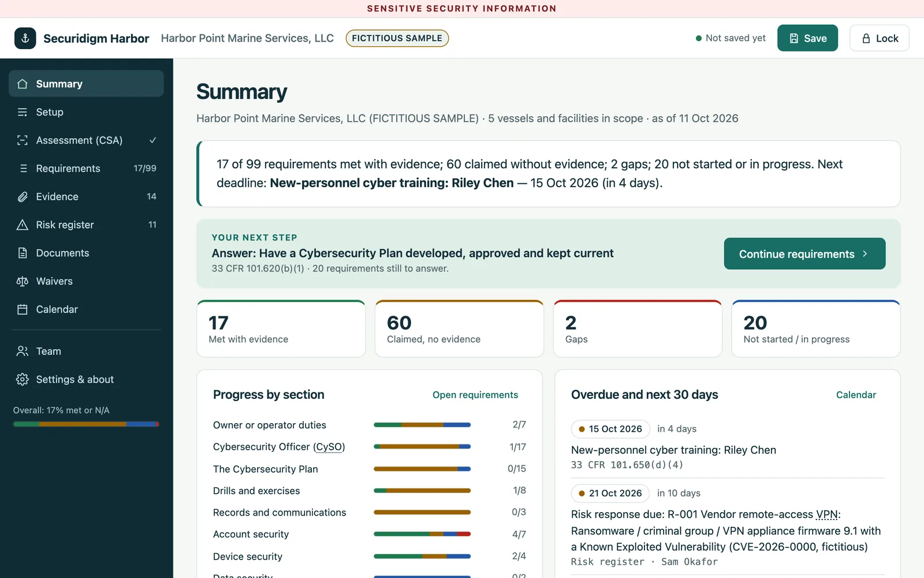Click the Requirements list icon

coord(23,168)
